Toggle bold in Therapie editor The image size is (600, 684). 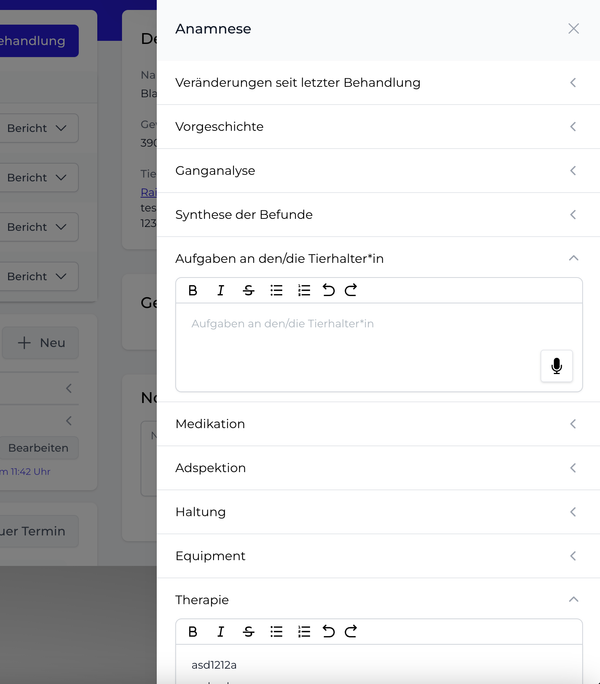click(192, 631)
